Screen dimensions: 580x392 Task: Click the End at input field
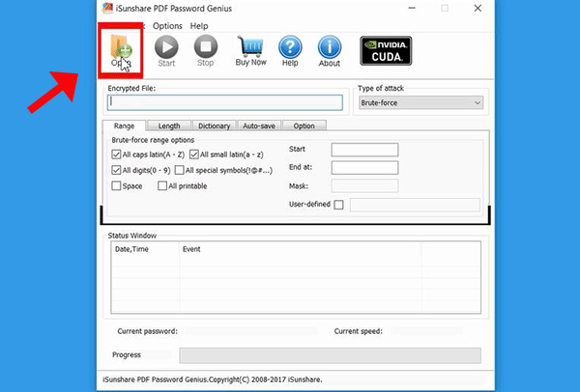pyautogui.click(x=364, y=167)
